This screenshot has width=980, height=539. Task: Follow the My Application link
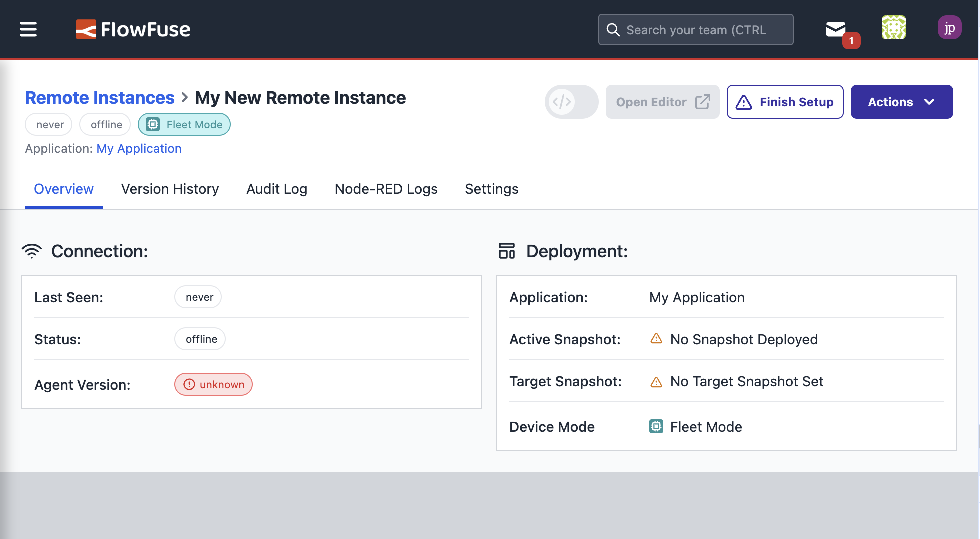(x=139, y=149)
